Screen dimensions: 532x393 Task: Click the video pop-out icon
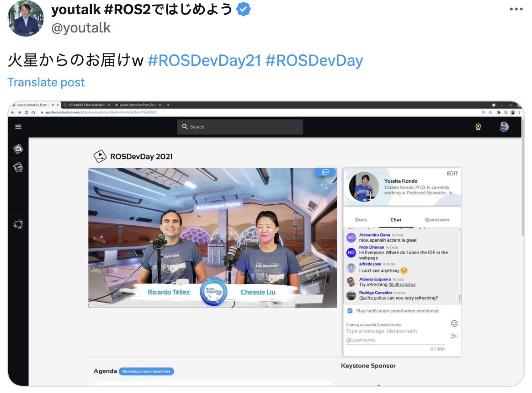pyautogui.click(x=325, y=172)
